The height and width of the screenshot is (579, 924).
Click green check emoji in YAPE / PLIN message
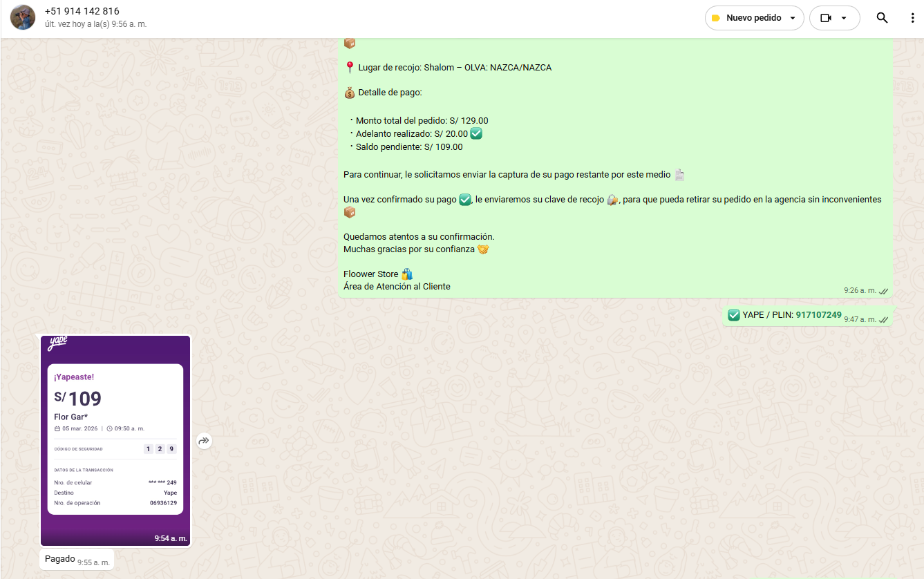pyautogui.click(x=734, y=315)
